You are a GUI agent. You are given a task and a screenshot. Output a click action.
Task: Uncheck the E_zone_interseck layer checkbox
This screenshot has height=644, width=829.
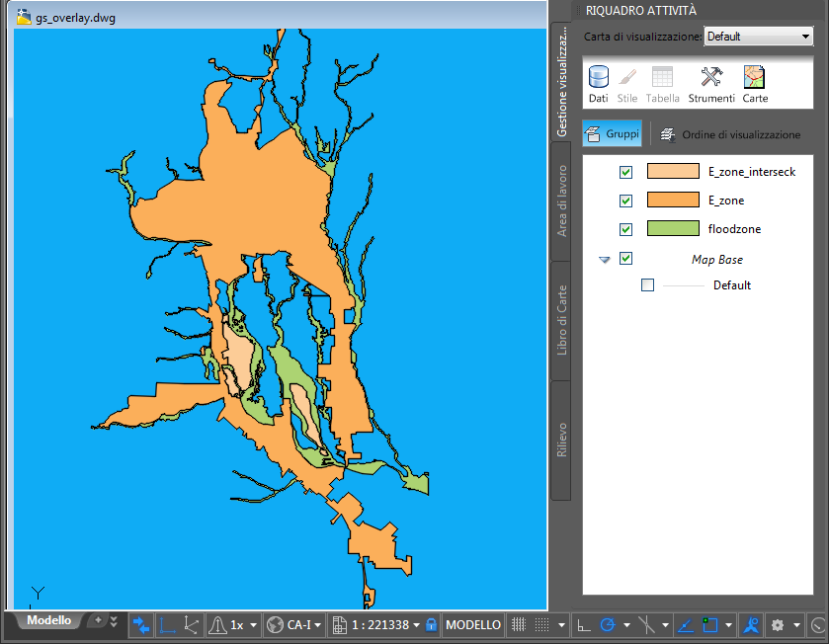pos(625,172)
